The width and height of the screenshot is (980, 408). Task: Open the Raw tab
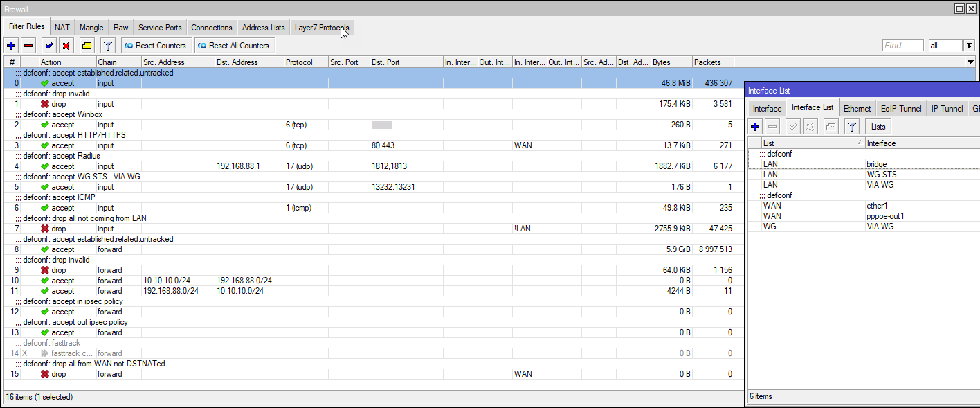pyautogui.click(x=121, y=28)
